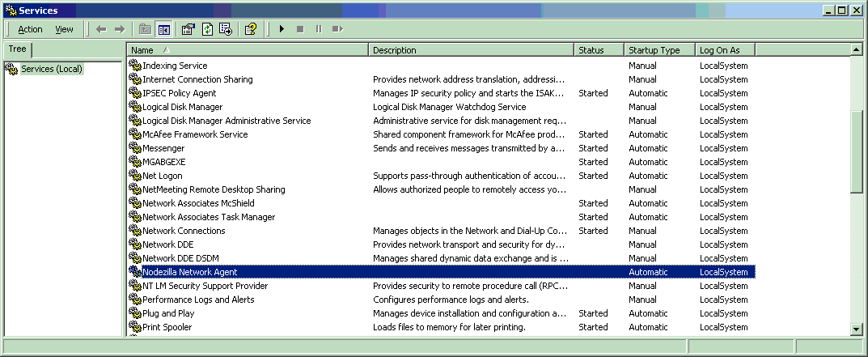
Task: Click the Refresh toolbar icon
Action: (207, 29)
